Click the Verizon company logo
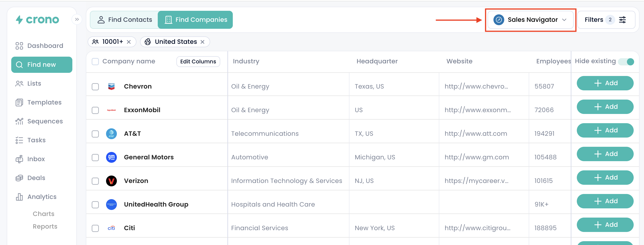This screenshot has width=644, height=245. coord(111,181)
